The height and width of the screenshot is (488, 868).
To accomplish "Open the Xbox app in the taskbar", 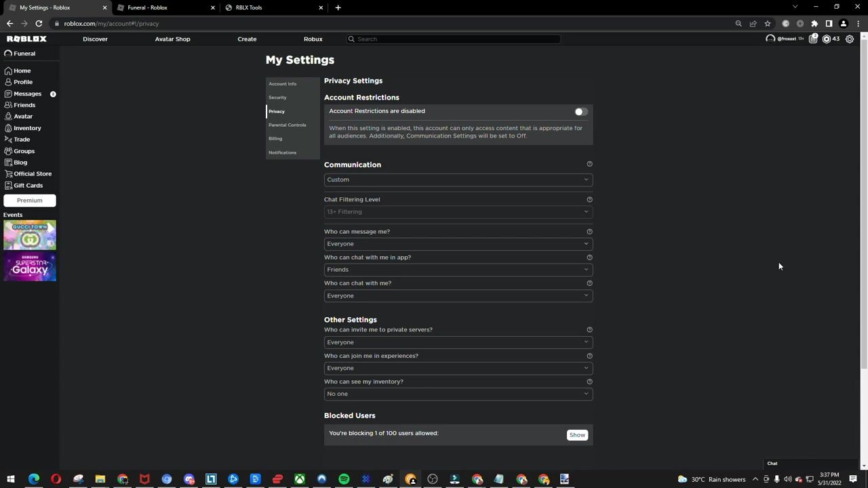I will click(x=299, y=479).
